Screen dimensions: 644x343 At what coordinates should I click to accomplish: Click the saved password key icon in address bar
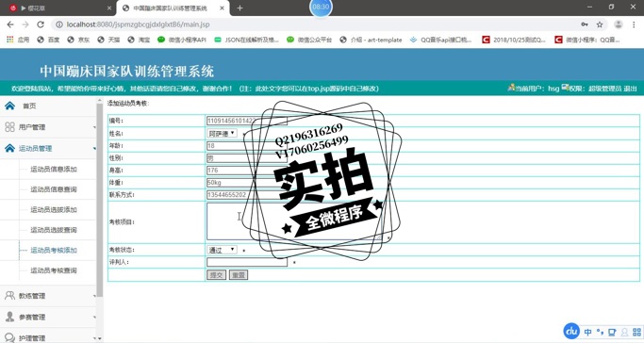(585, 24)
